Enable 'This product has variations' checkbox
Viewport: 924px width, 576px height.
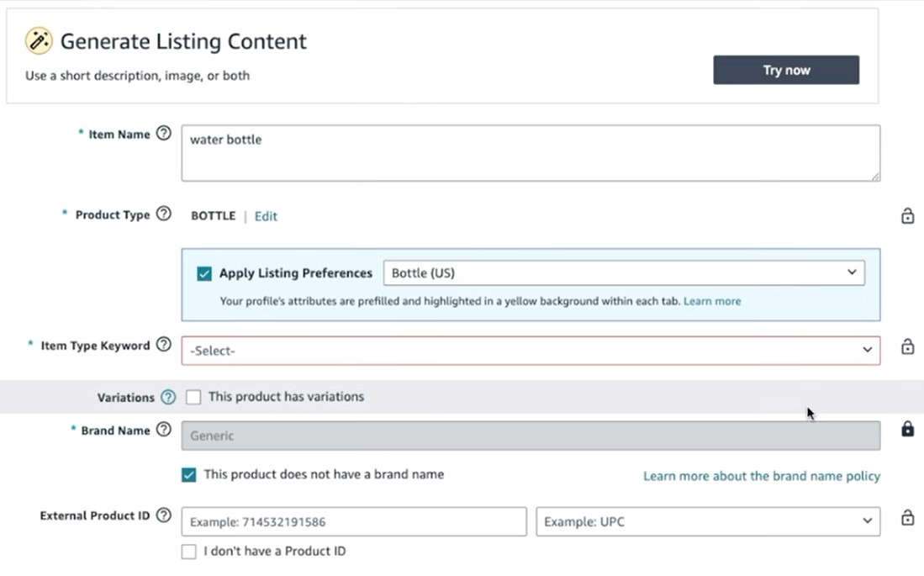[x=193, y=397]
